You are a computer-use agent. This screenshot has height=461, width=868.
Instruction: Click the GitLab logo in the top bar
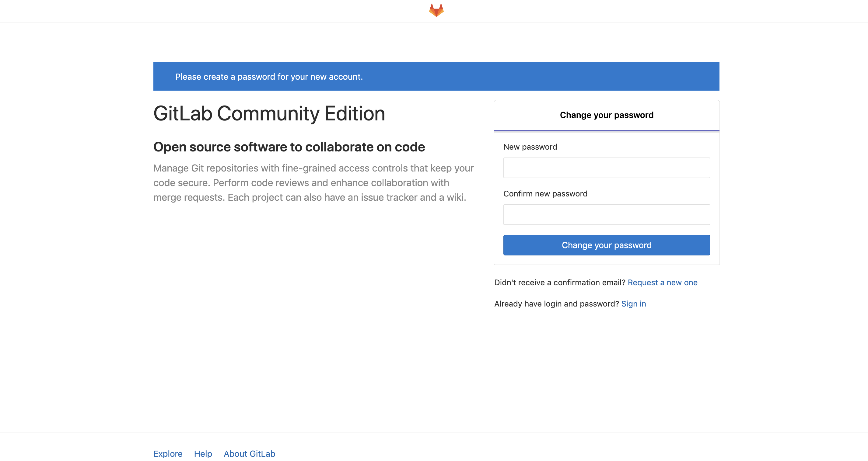point(437,10)
